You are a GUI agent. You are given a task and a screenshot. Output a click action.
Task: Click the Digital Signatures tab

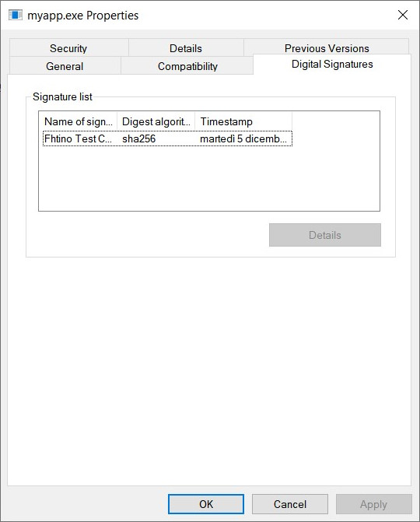pos(332,64)
